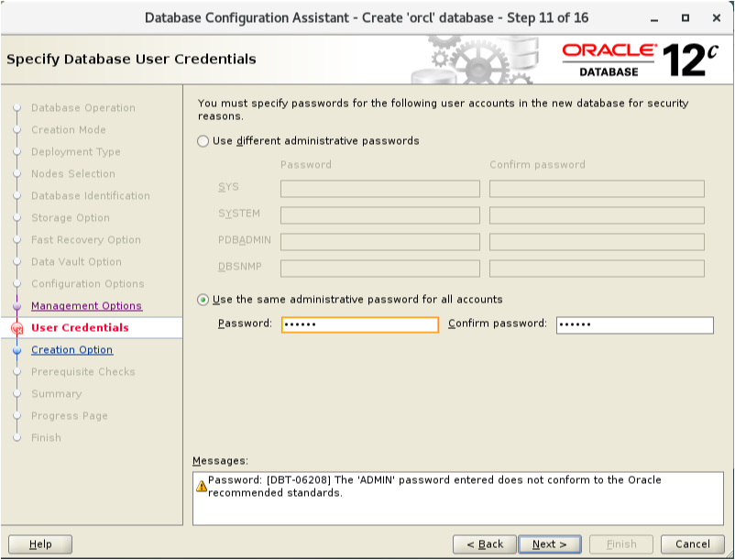Viewport: 735px width, 560px height.
Task: Close the Database Configuration Assistant window
Action: click(x=717, y=17)
